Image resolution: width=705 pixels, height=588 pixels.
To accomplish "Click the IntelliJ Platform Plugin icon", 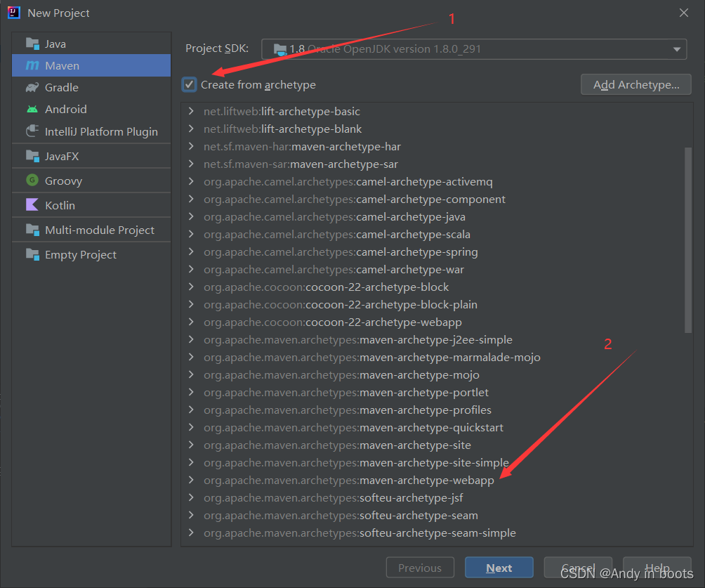I will 32,131.
